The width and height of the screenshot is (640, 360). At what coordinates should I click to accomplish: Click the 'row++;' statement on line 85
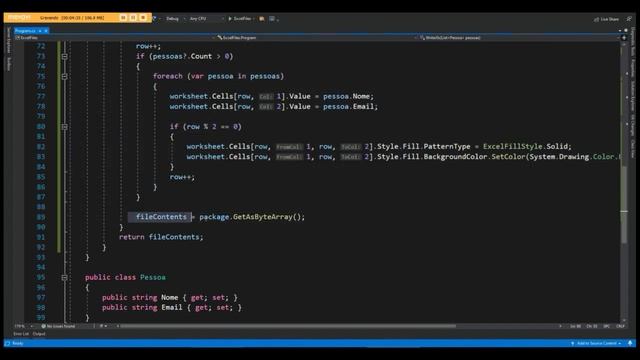point(182,177)
